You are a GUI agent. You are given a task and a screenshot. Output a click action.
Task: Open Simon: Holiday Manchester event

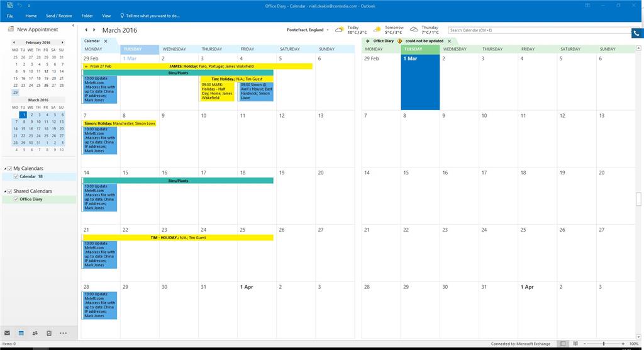pyautogui.click(x=119, y=123)
